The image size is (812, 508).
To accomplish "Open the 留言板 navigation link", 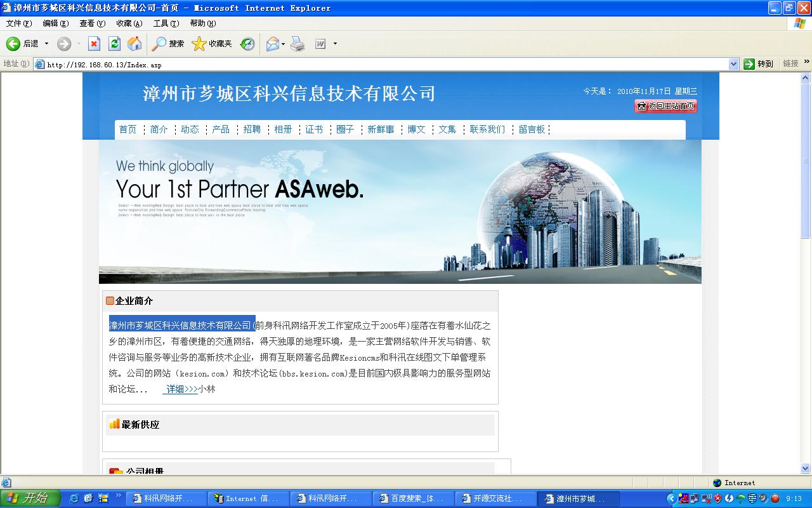I will click(532, 130).
